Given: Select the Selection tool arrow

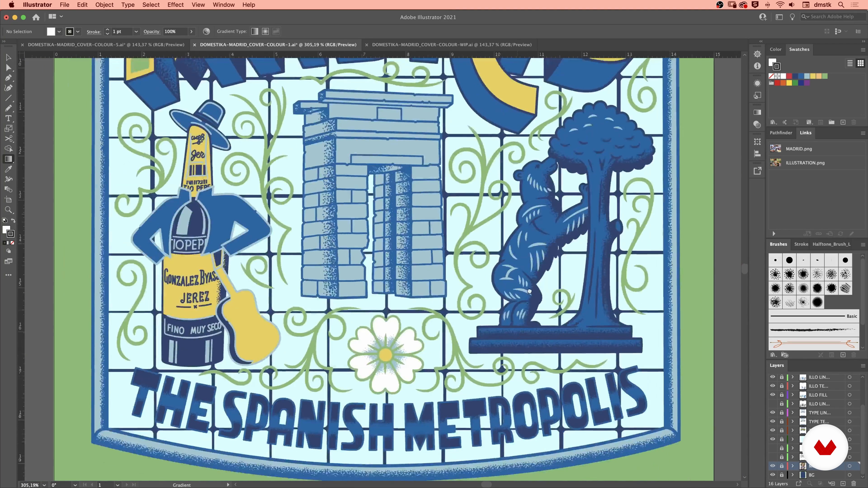Looking at the screenshot, I should (x=8, y=58).
